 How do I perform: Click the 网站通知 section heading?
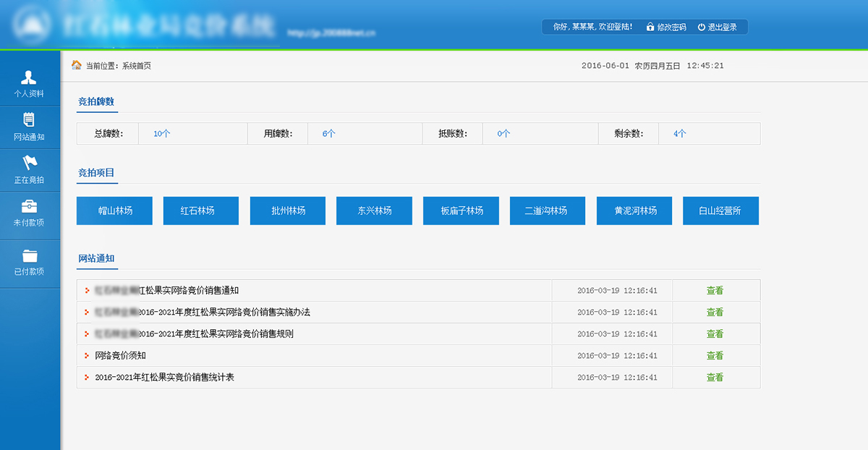pos(96,258)
